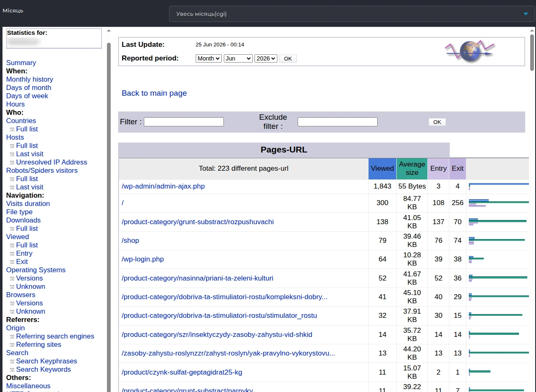Image resolution: width=536 pixels, height=392 pixels.
Task: Click the Average size column header
Action: pos(412,169)
